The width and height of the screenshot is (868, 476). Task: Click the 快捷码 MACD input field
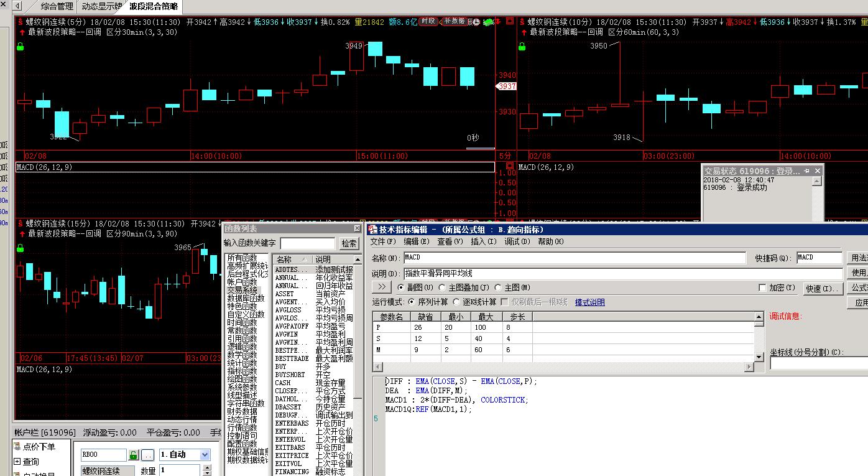[x=819, y=258]
